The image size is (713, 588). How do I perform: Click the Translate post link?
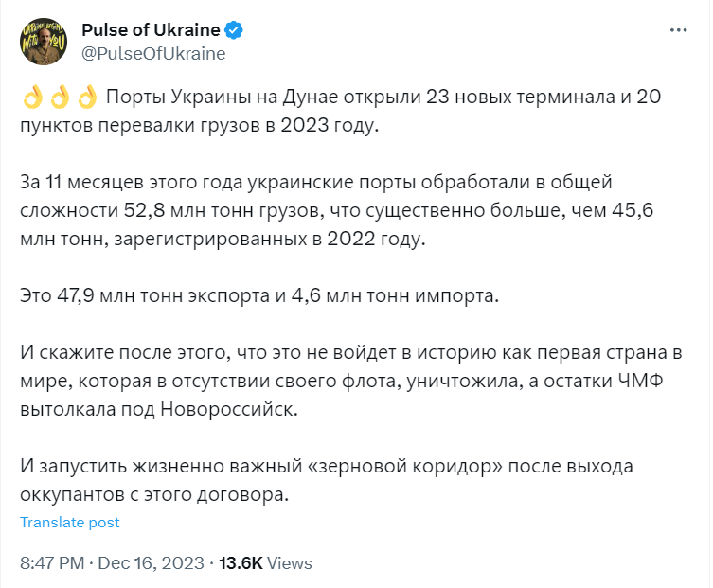[x=70, y=523]
